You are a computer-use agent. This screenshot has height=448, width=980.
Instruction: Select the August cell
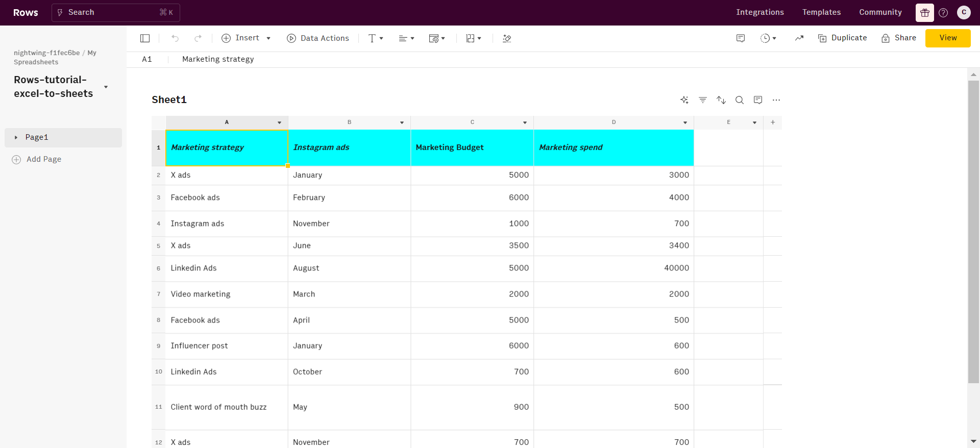[350, 268]
